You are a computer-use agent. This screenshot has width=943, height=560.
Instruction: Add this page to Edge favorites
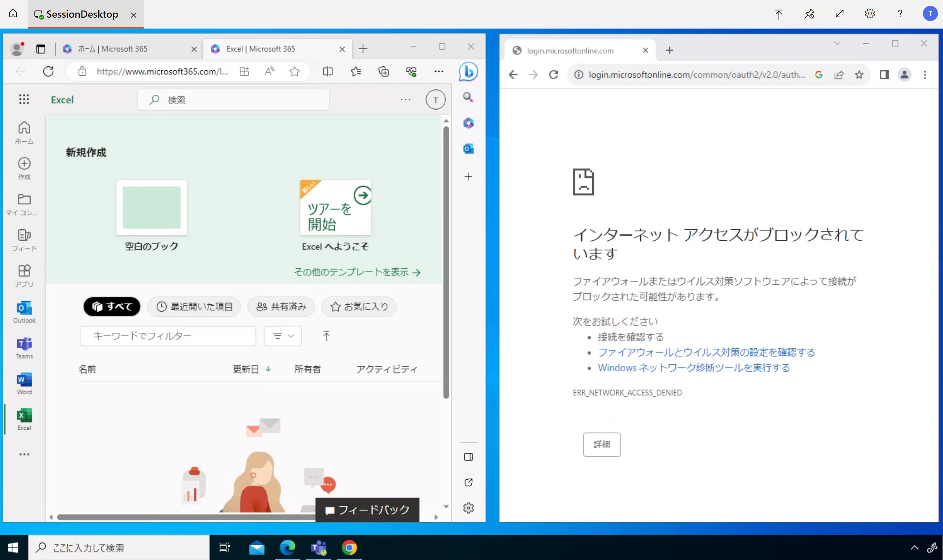tap(294, 71)
